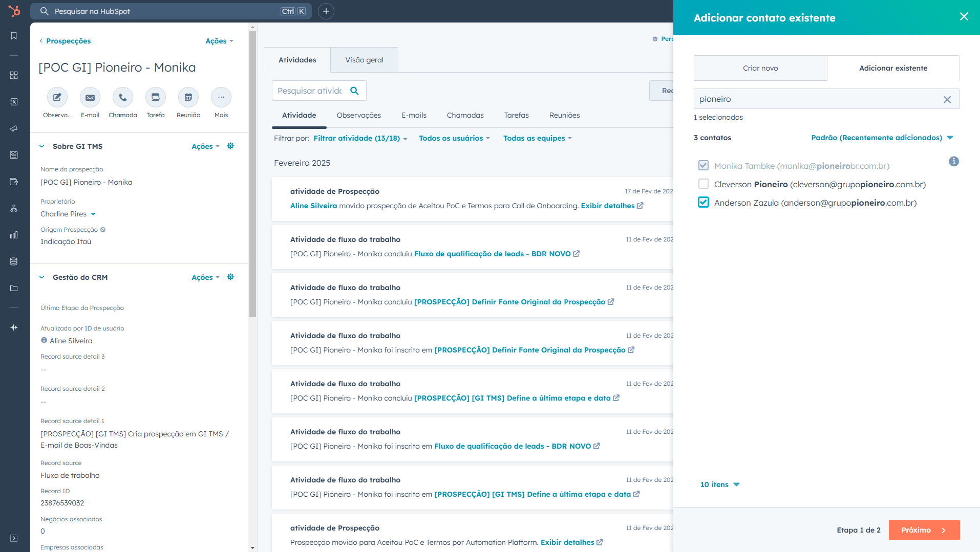The width and height of the screenshot is (980, 552).
Task: Open the Todas as equipes filter
Action: (537, 138)
